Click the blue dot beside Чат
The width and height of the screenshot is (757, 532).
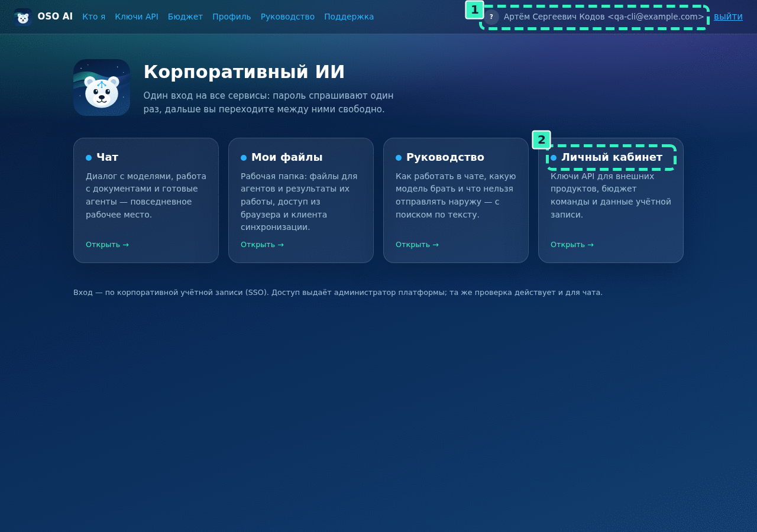(x=89, y=158)
